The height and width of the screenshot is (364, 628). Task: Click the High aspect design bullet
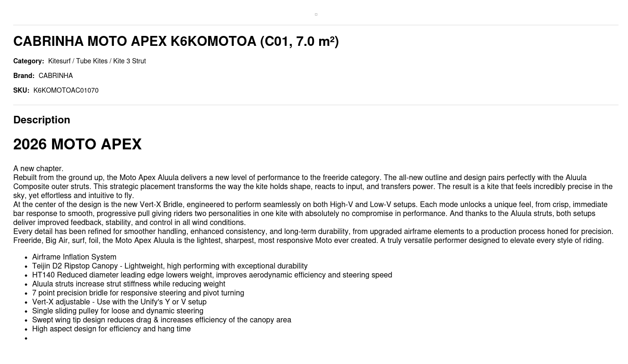(112, 329)
